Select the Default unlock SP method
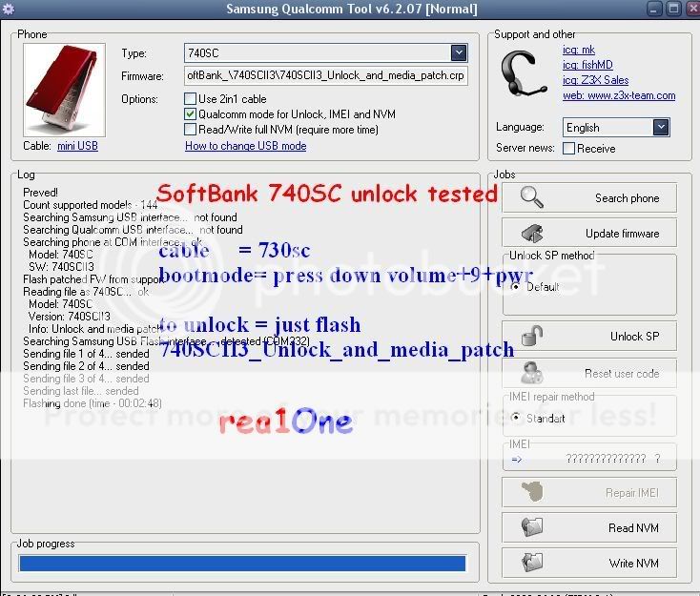 point(517,287)
